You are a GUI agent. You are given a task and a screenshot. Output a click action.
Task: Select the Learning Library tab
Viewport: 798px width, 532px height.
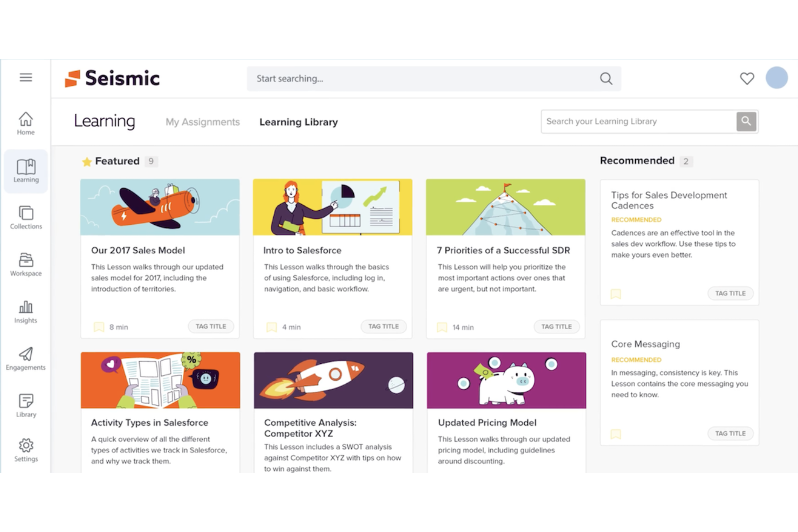coord(298,122)
